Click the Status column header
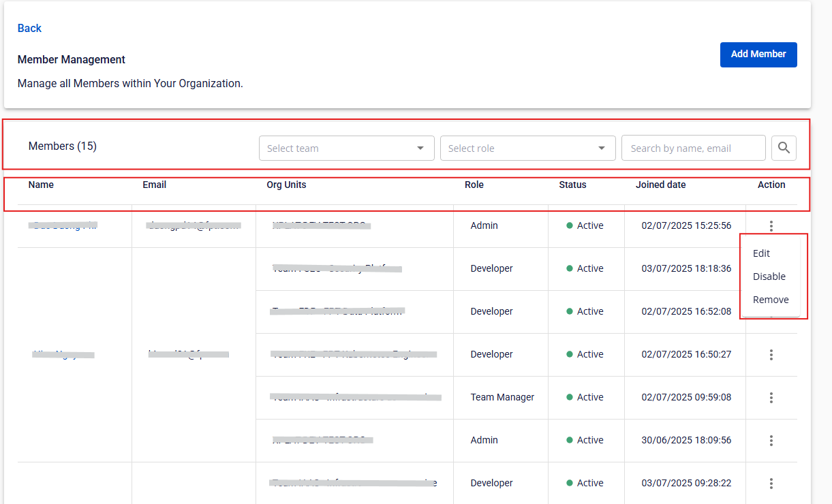Image resolution: width=832 pixels, height=504 pixels. [572, 185]
